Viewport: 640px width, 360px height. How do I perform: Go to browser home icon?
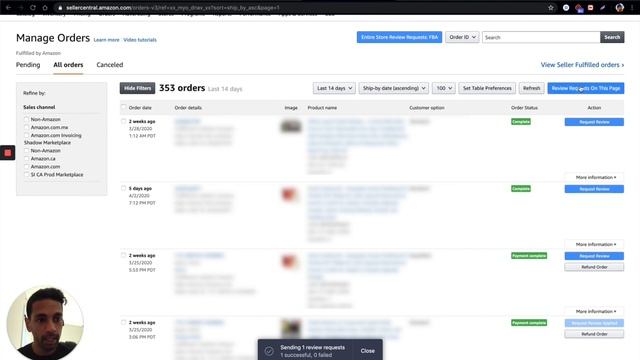(x=45, y=7)
